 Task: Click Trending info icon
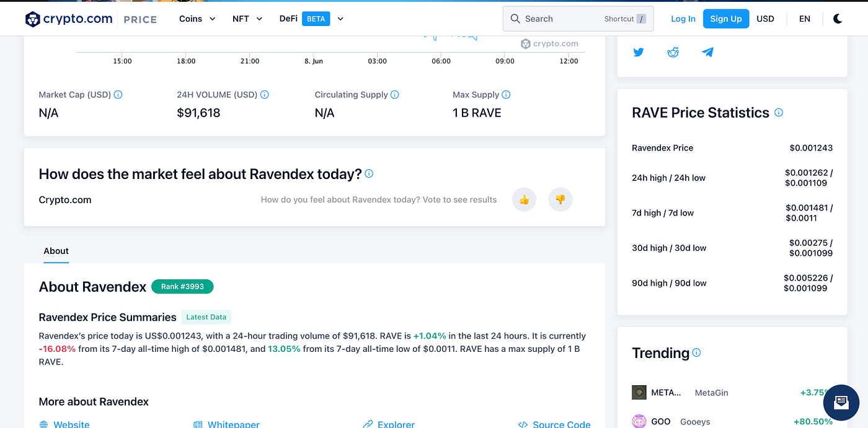coord(696,352)
